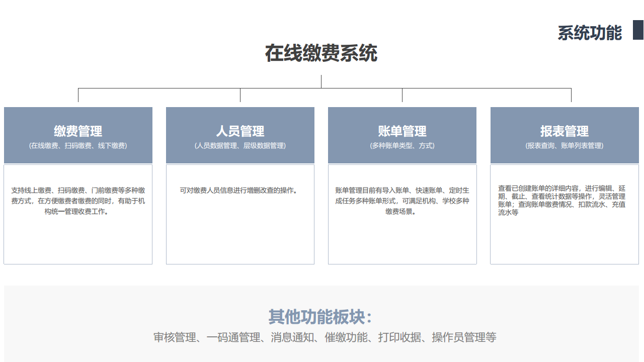Click the 报表管理 card heading
This screenshot has height=362, width=644.
point(565,131)
